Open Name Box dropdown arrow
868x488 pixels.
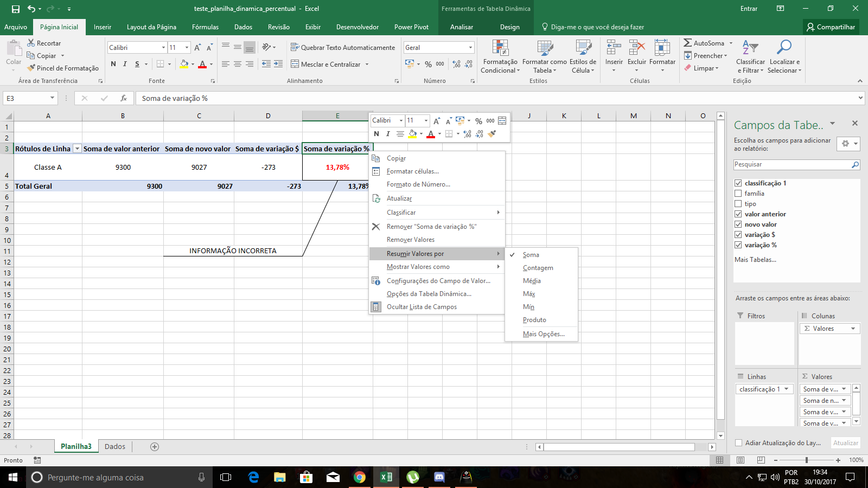click(x=52, y=98)
